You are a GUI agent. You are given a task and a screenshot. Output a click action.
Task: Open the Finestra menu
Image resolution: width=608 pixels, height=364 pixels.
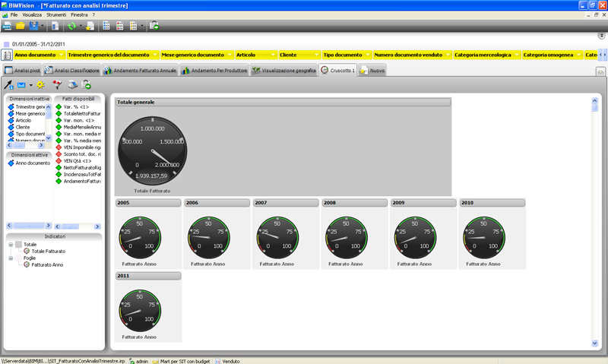tap(79, 14)
